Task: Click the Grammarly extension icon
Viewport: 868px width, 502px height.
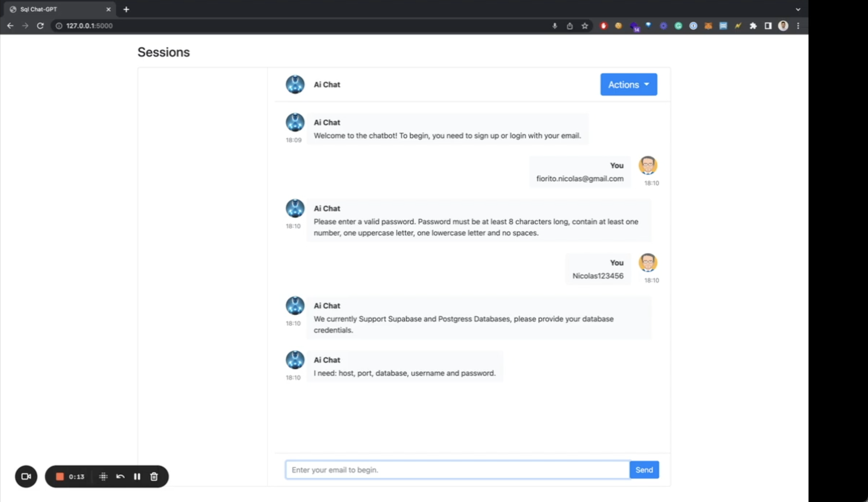Action: click(678, 26)
